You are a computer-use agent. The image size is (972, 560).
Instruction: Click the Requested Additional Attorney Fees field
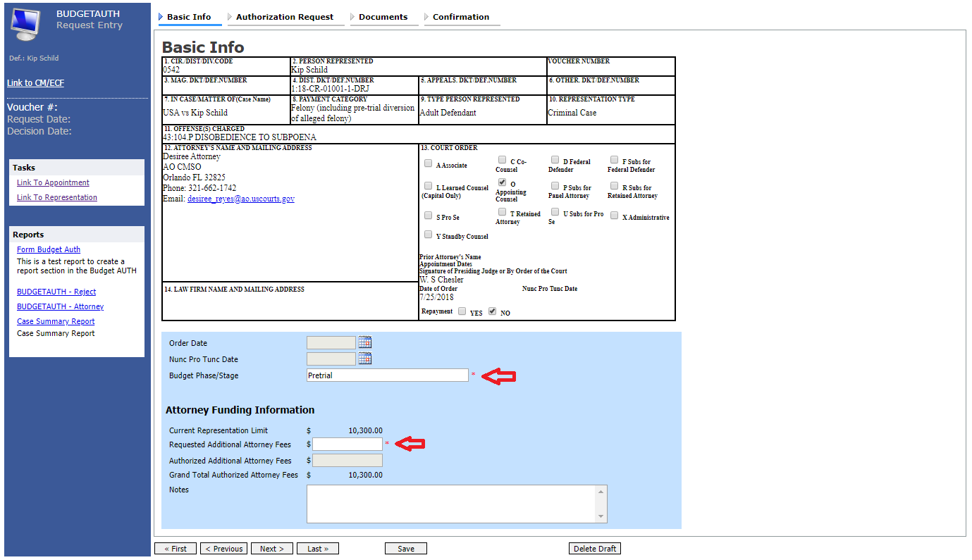coord(347,444)
